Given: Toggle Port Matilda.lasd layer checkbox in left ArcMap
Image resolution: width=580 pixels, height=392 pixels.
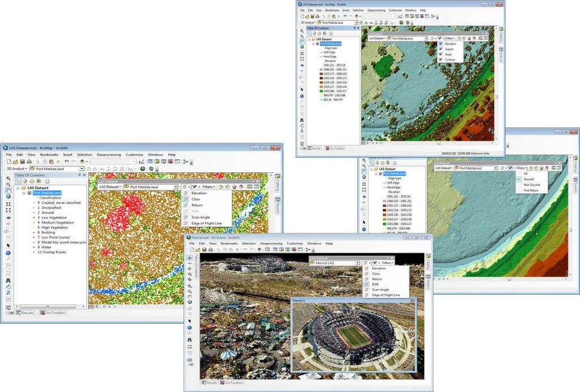Looking at the screenshot, I should click(x=29, y=193).
